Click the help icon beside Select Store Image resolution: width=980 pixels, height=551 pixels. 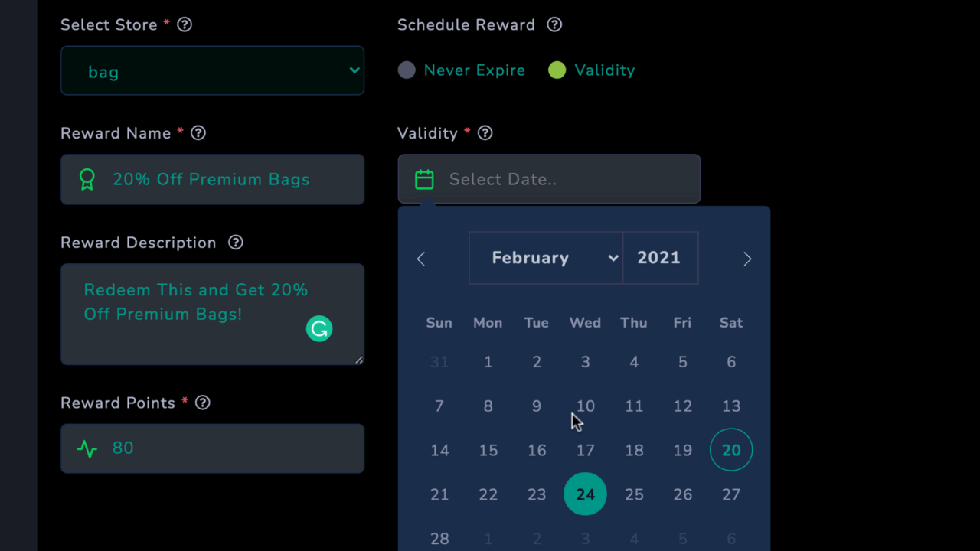(185, 24)
